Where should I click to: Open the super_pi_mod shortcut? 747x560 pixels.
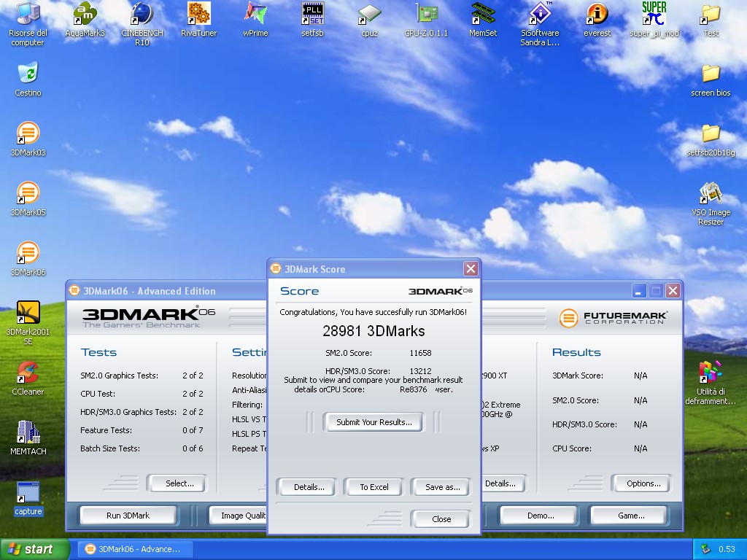(654, 20)
